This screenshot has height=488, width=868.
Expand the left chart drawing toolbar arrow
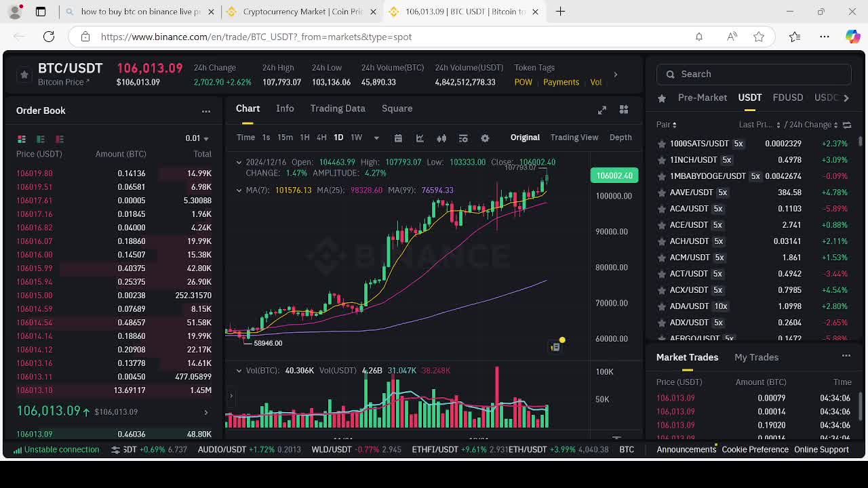pyautogui.click(x=231, y=396)
